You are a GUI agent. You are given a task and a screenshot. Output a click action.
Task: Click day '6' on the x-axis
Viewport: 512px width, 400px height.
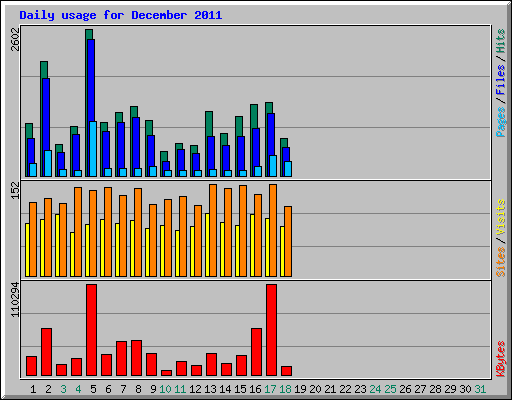pyautogui.click(x=108, y=389)
